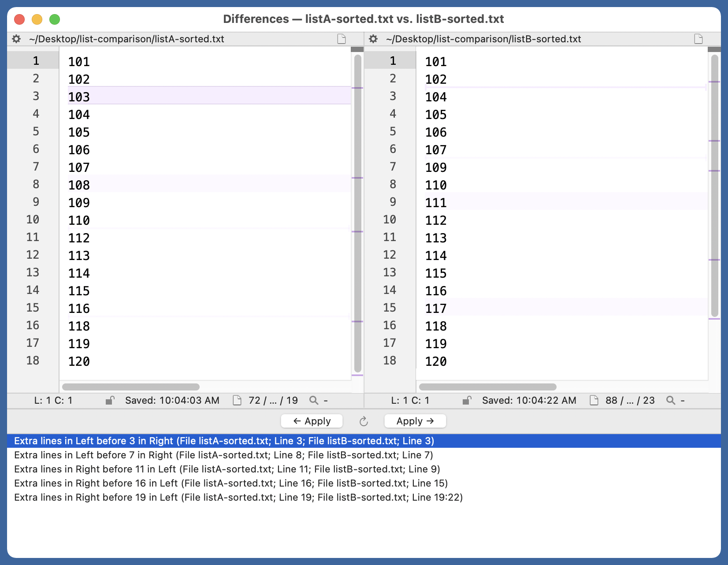Screen dimensions: 728x565
Task: Select 'Extra lines in Right before 11 in Left'
Action: (x=364, y=469)
